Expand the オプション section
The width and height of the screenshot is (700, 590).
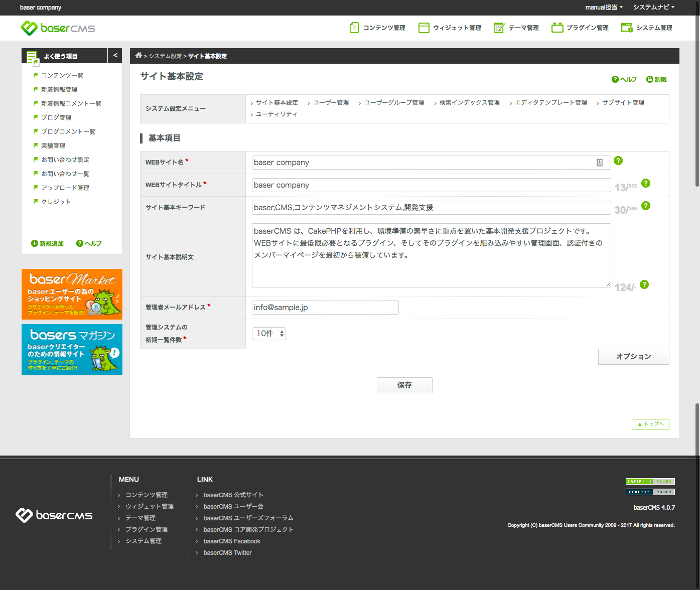pyautogui.click(x=633, y=357)
